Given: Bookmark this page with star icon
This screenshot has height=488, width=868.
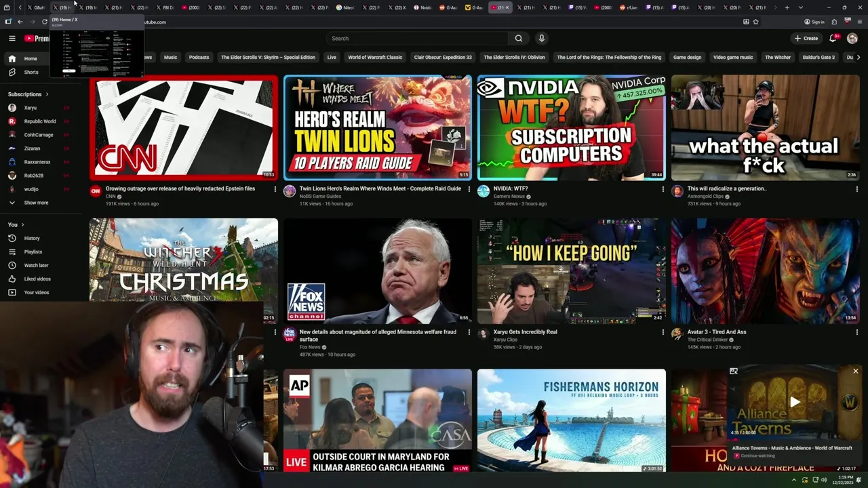Looking at the screenshot, I should [x=756, y=22].
